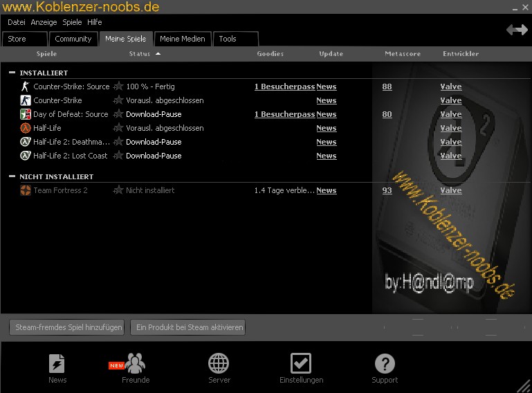Open Metascore 93 link for Team Fortress 2

pos(387,190)
